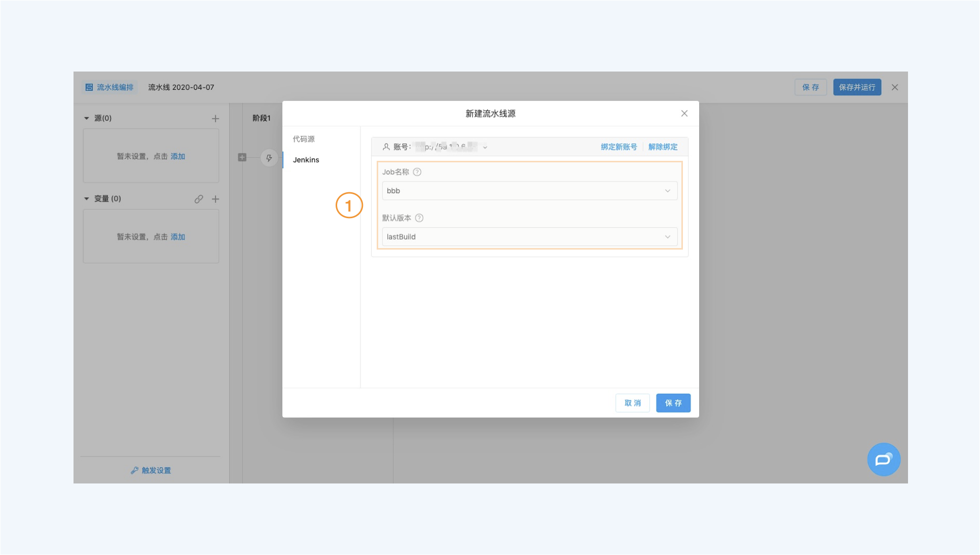Click the help icon next to Job名称
This screenshot has height=555, width=980.
(417, 172)
